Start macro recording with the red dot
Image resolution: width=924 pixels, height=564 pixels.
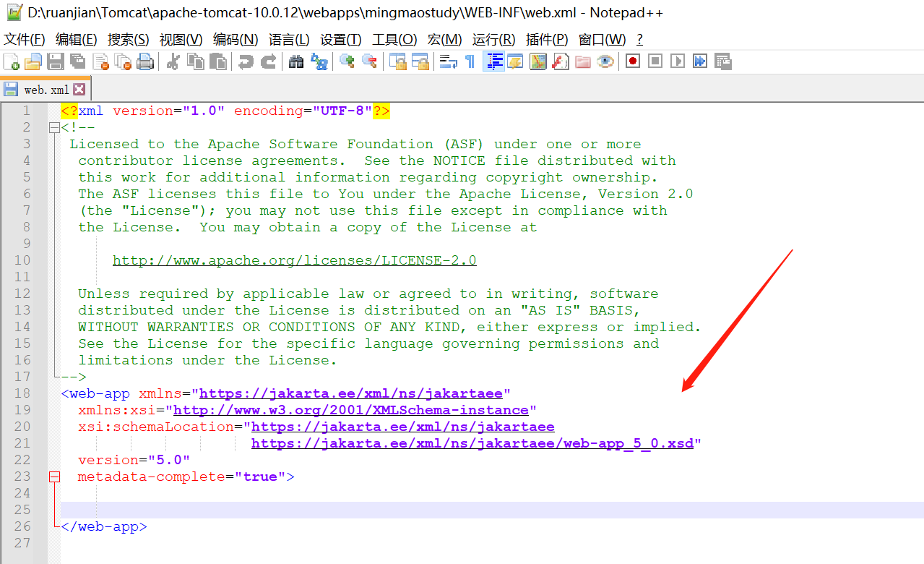pos(633,61)
